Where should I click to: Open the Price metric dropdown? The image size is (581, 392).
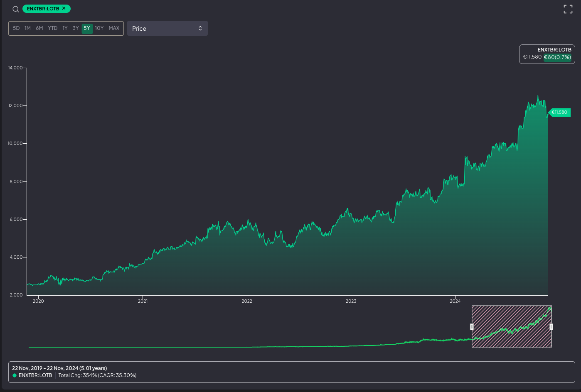tap(167, 28)
